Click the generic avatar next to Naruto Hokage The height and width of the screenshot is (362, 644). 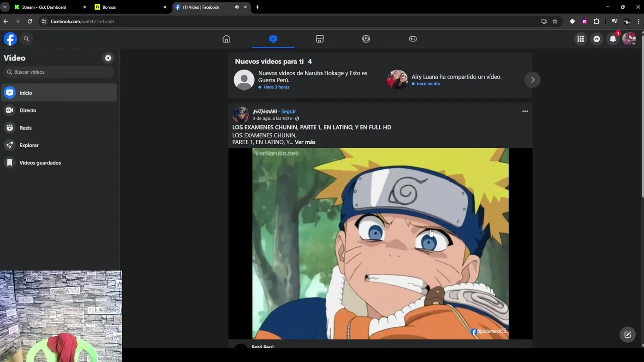point(244,80)
